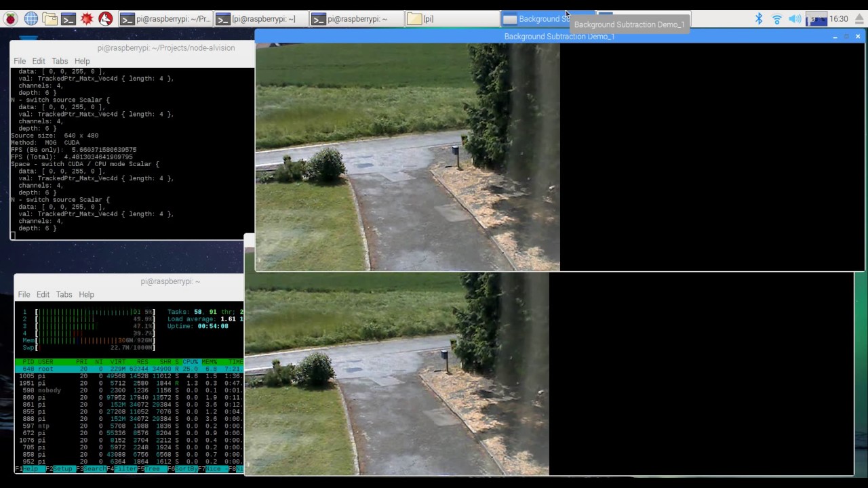Click the htop USER column header

[45, 362]
